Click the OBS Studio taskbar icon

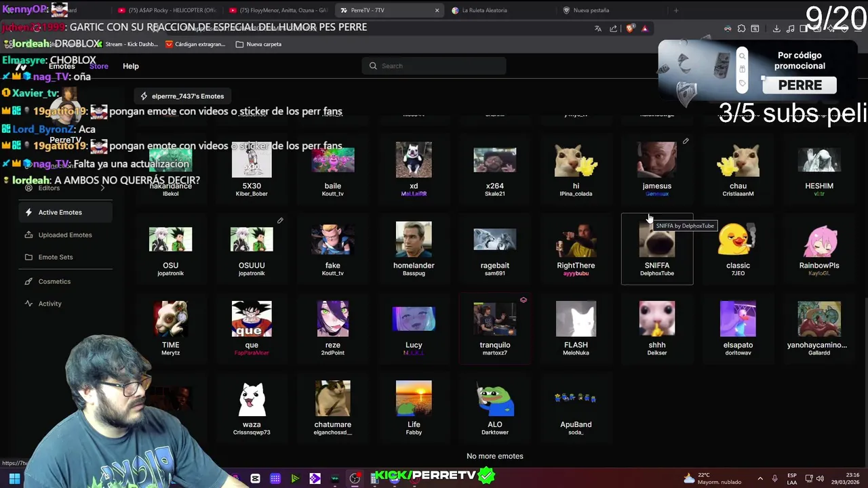355,479
